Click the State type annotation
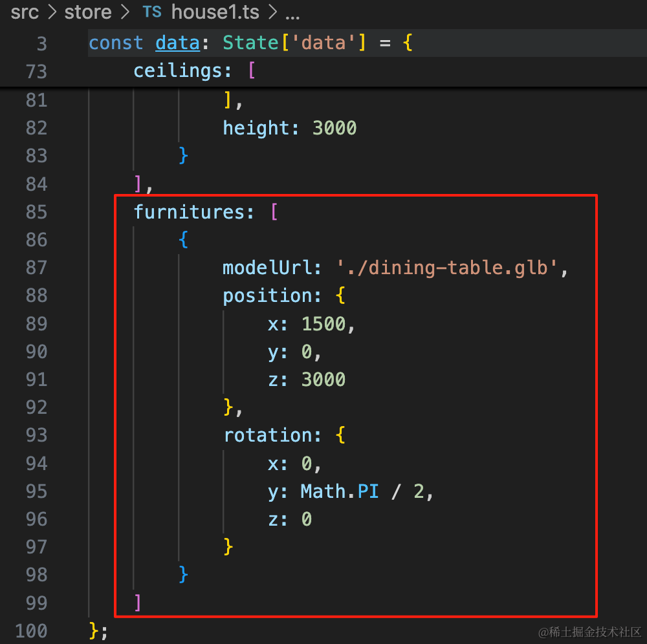Image resolution: width=647 pixels, height=644 pixels. pos(250,43)
